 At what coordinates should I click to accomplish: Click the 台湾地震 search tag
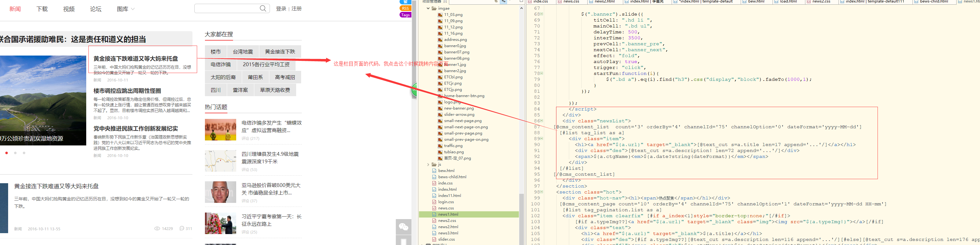[243, 52]
